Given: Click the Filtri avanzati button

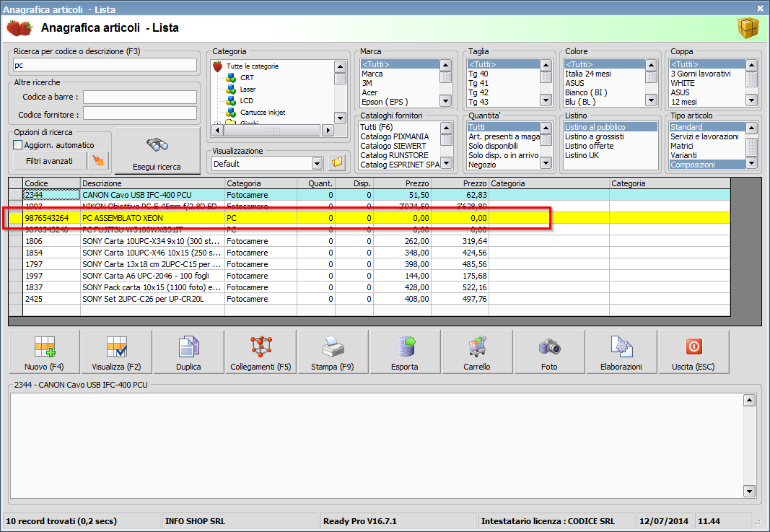Looking at the screenshot, I should coord(49,161).
